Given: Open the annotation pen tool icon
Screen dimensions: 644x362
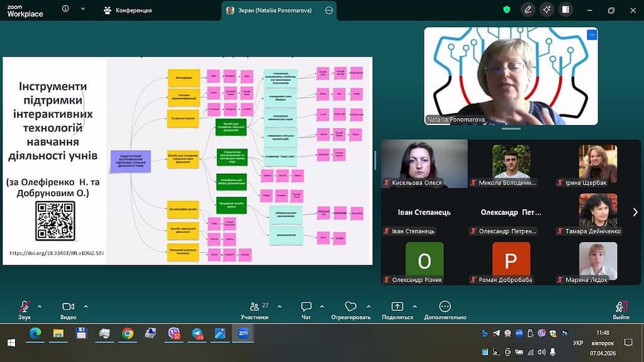Looking at the screenshot, I should tap(528, 10).
